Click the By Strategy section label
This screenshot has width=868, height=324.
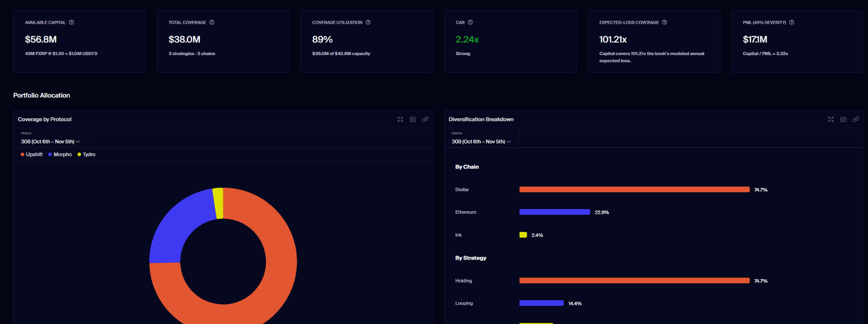pyautogui.click(x=471, y=258)
